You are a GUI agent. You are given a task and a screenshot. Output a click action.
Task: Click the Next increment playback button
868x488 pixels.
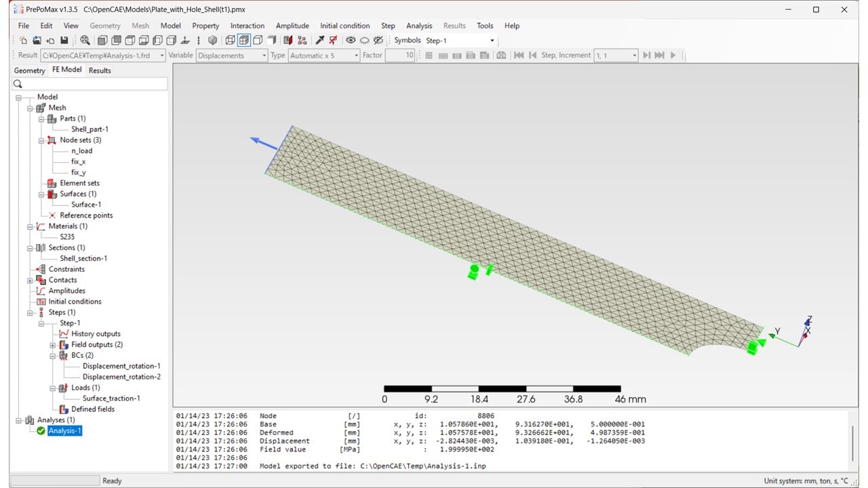point(646,56)
